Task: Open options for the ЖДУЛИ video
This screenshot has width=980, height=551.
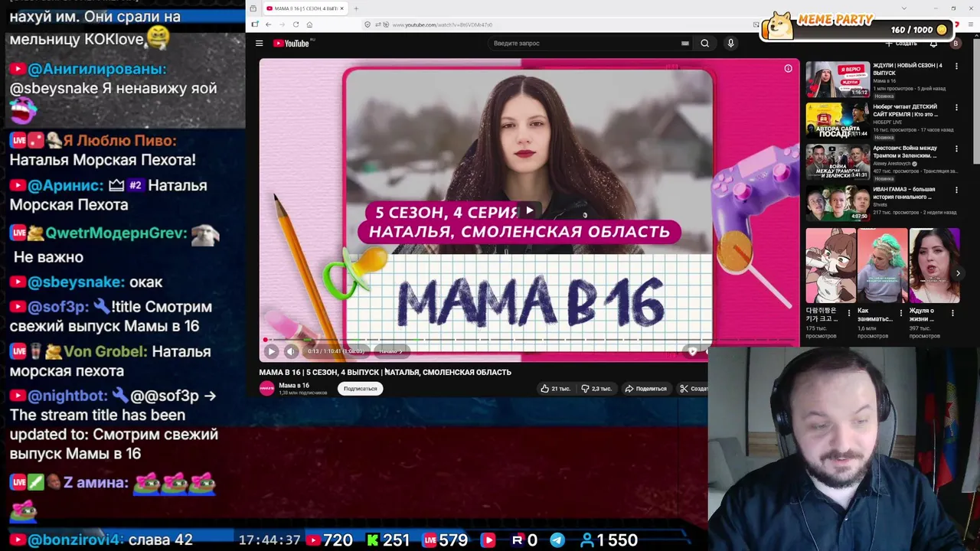Action: [x=956, y=67]
